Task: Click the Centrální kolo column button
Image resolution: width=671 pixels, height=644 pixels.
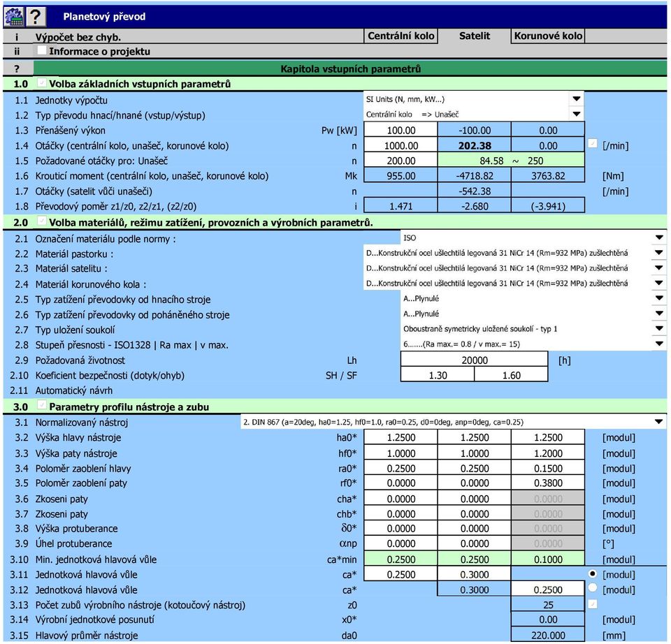Action: click(401, 36)
